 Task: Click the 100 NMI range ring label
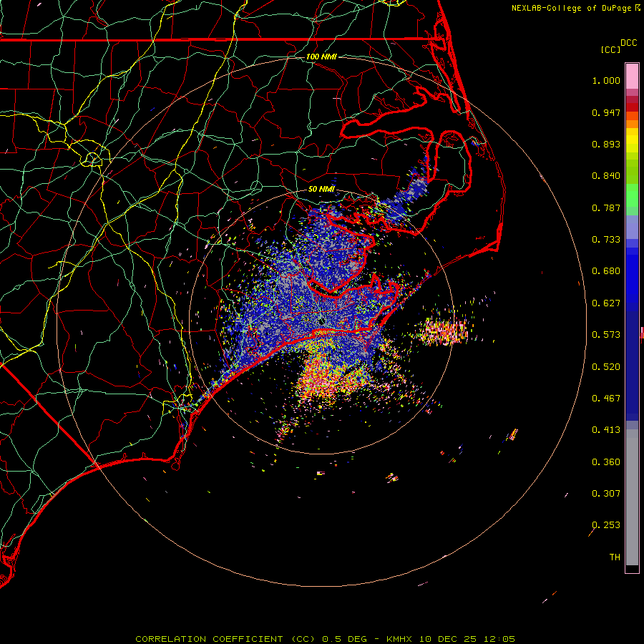tap(321, 57)
